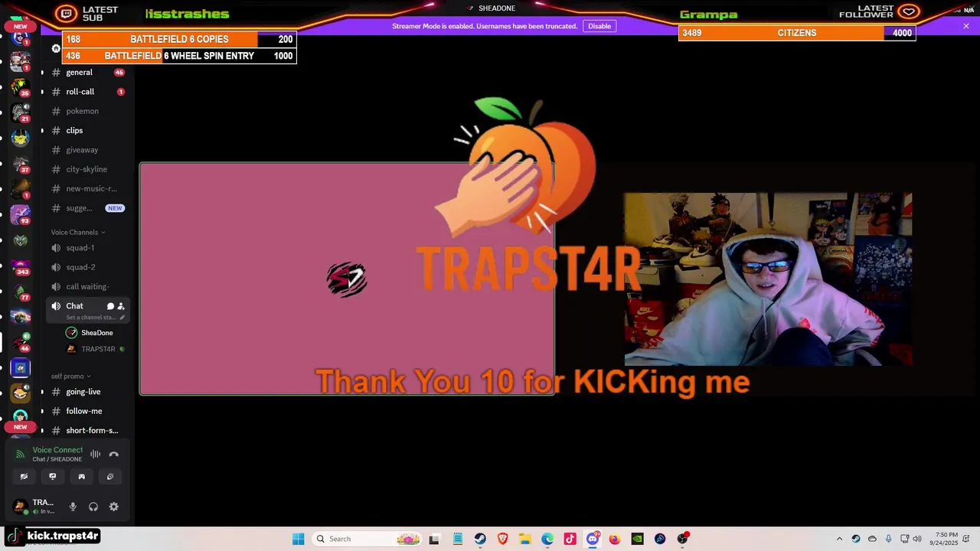Open the pokemon channel
This screenshot has height=551, width=980.
(x=87, y=111)
